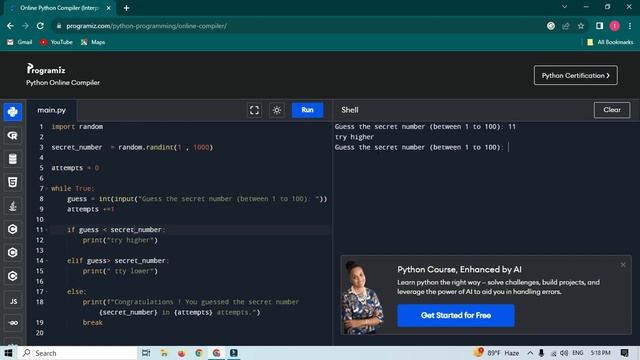The height and width of the screenshot is (360, 640).
Task: Switch to the Go compiler icon
Action: point(13,323)
